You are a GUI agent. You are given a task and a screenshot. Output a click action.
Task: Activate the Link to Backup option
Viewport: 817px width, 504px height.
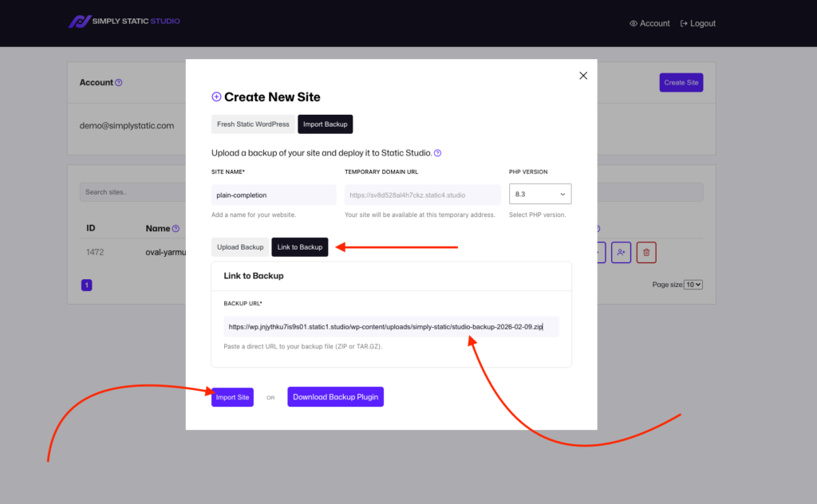pos(299,246)
